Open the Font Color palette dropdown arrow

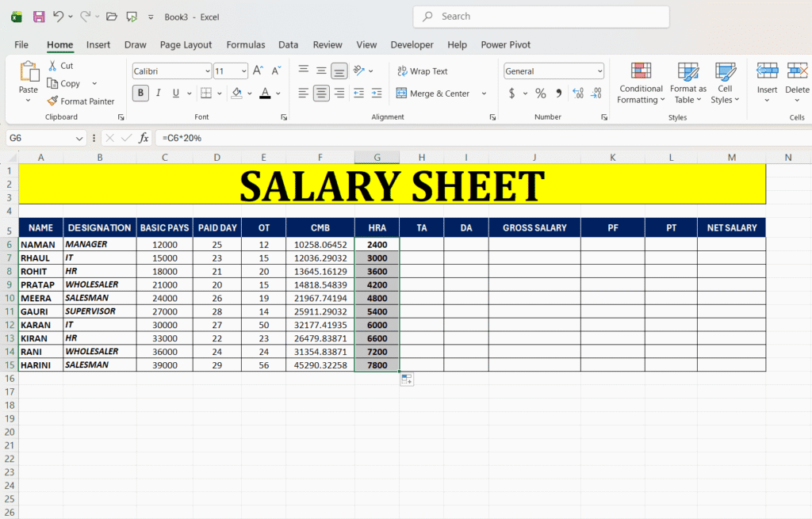pos(278,93)
